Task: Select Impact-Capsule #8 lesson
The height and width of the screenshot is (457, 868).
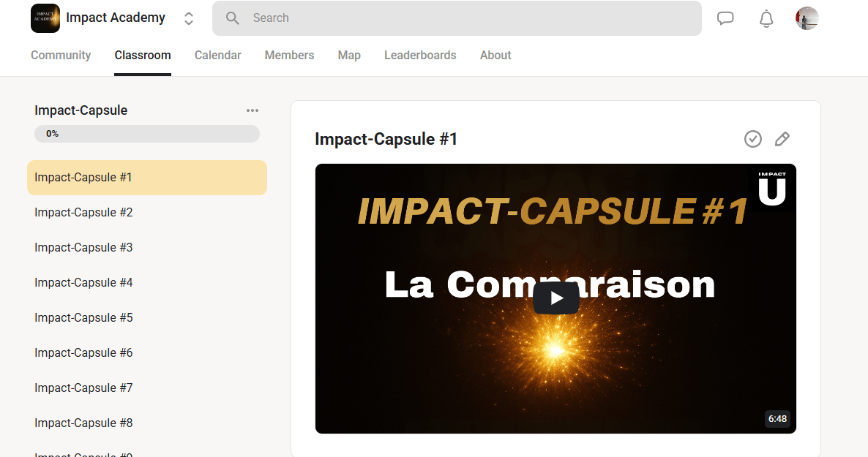Action: click(83, 423)
